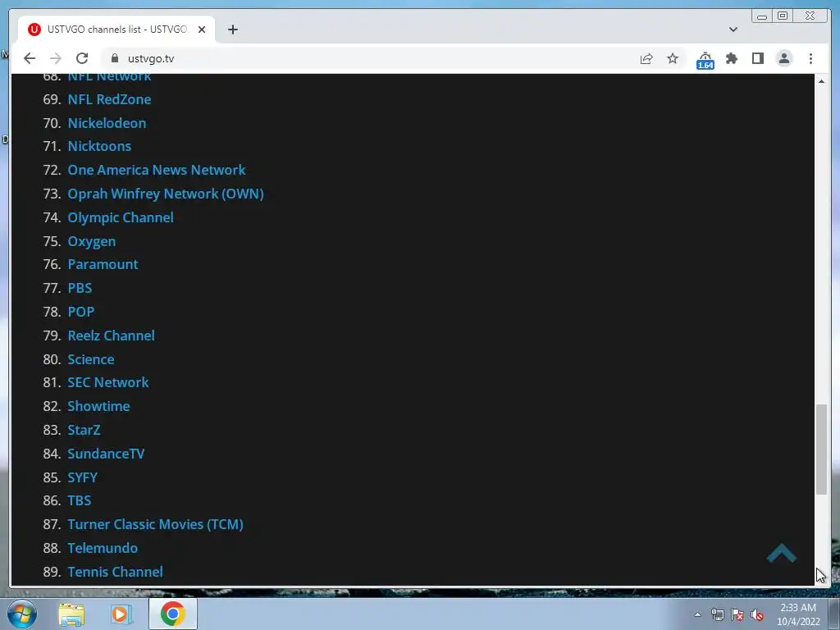The width and height of the screenshot is (840, 630).
Task: Click the Chrome taskbar button
Action: pos(172,614)
